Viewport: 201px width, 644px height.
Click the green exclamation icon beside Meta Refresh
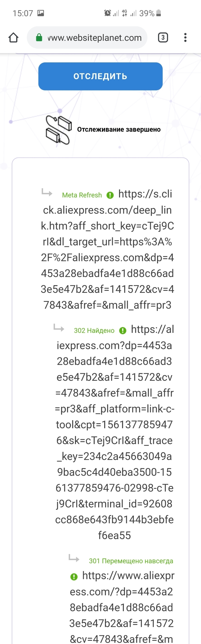click(x=110, y=195)
